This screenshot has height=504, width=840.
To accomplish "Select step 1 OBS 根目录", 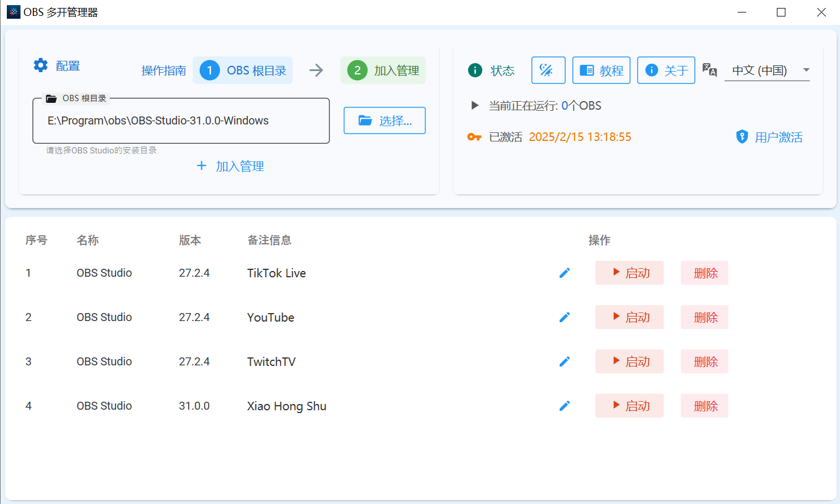I will (243, 70).
